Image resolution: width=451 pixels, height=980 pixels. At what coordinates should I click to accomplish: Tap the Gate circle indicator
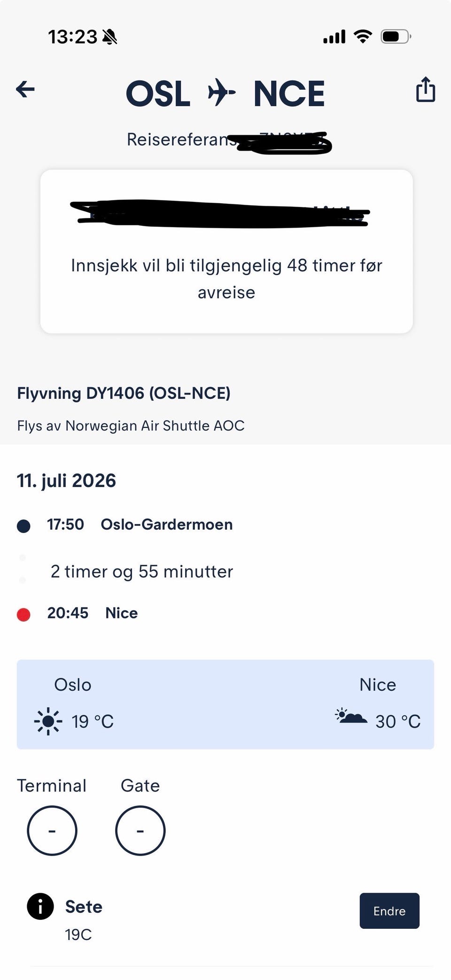pyautogui.click(x=140, y=830)
